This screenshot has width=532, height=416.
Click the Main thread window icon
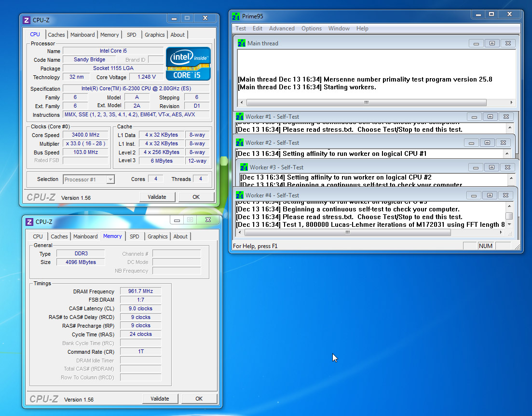(x=242, y=43)
